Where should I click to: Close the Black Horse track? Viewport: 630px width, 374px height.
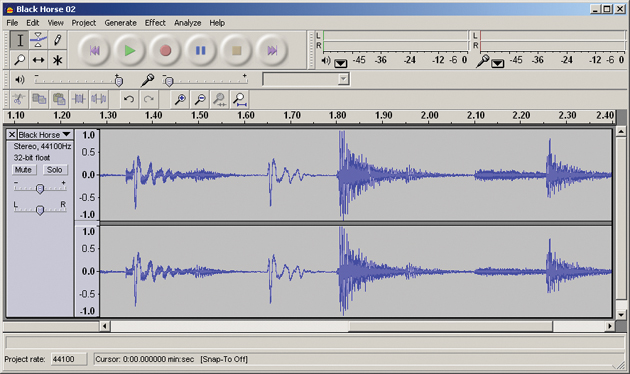click(12, 135)
